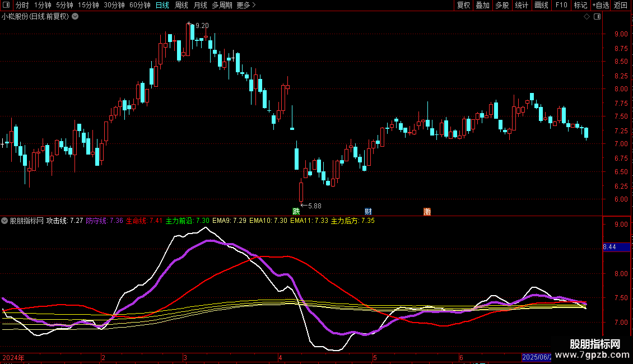Click the 返回 back button
This screenshot has width=633, height=364.
tap(621, 6)
